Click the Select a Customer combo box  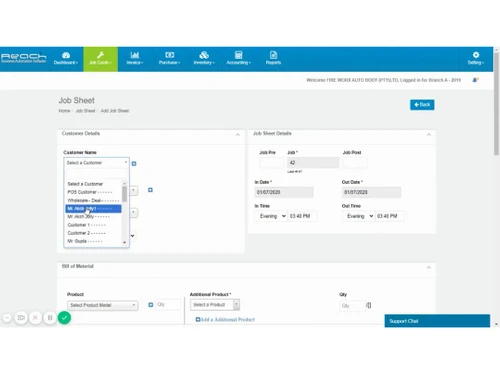[x=96, y=163]
